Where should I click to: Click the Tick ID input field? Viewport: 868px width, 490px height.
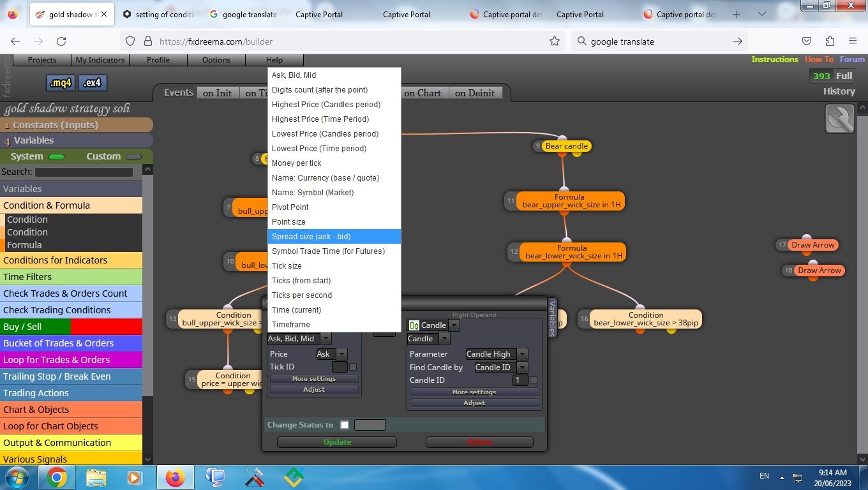coord(340,367)
